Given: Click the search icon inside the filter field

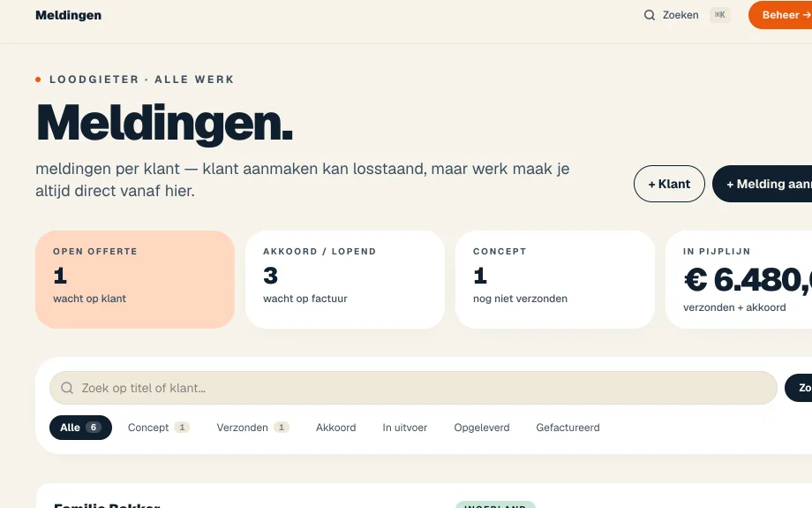Looking at the screenshot, I should (x=67, y=388).
